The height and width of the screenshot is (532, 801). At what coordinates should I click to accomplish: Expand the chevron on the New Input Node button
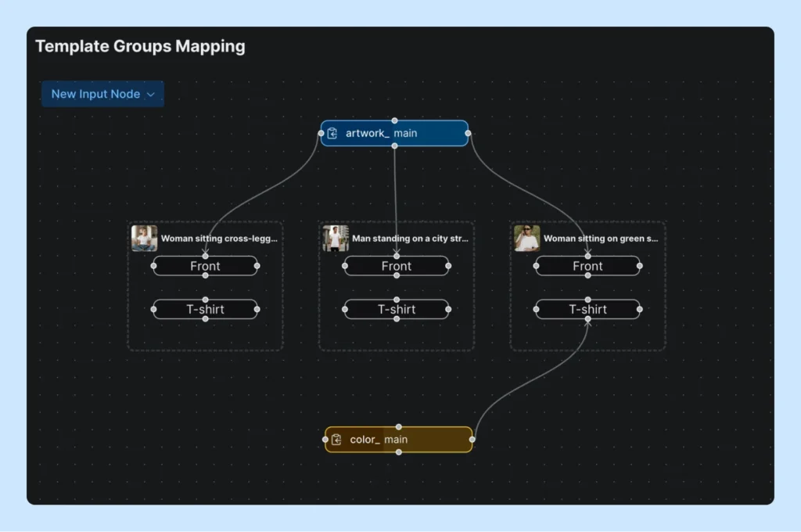[x=150, y=93]
